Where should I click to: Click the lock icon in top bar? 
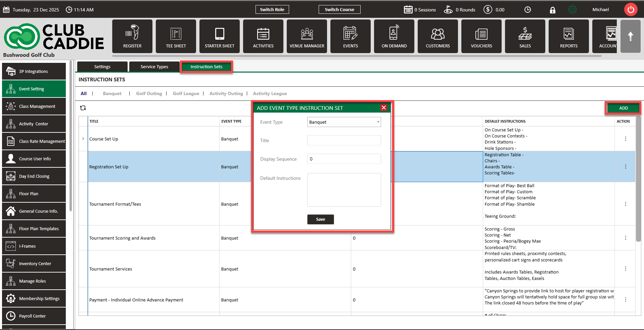point(552,10)
